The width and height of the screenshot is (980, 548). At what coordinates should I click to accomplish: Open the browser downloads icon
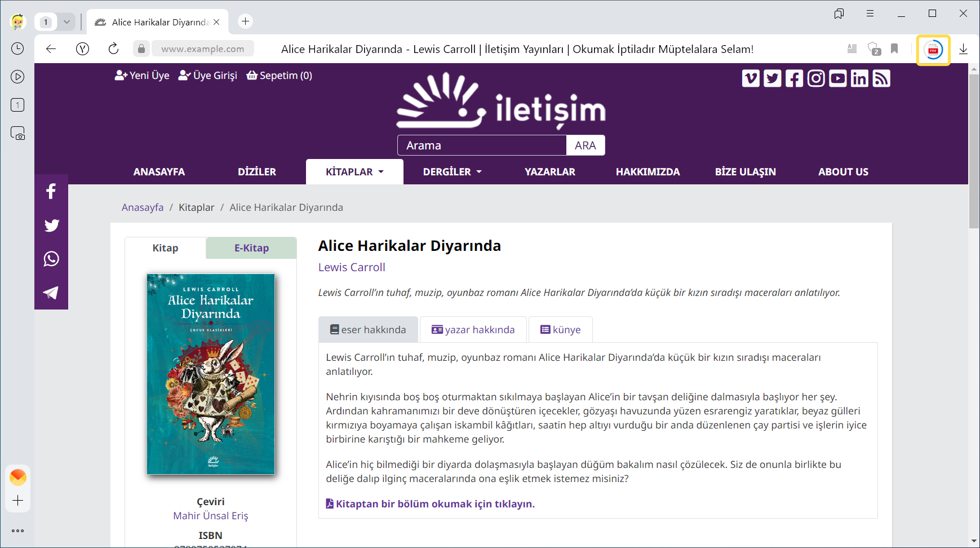pos(964,49)
